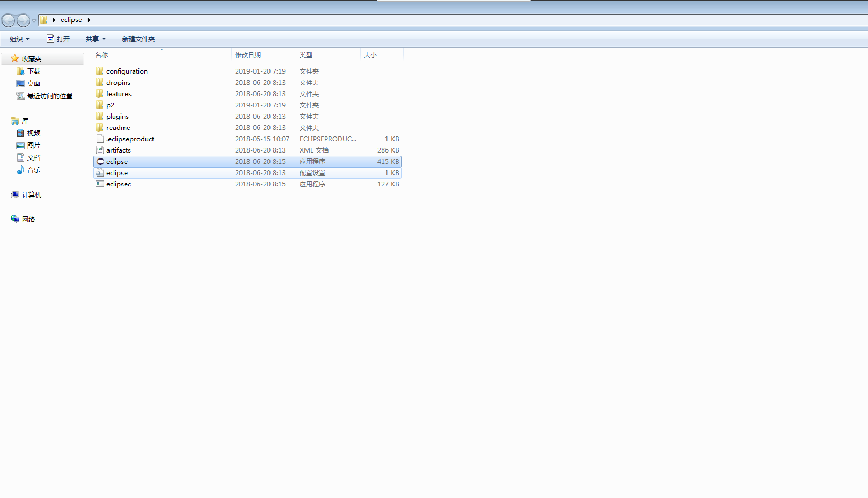
Task: Select the artifacts file name
Action: click(x=119, y=150)
